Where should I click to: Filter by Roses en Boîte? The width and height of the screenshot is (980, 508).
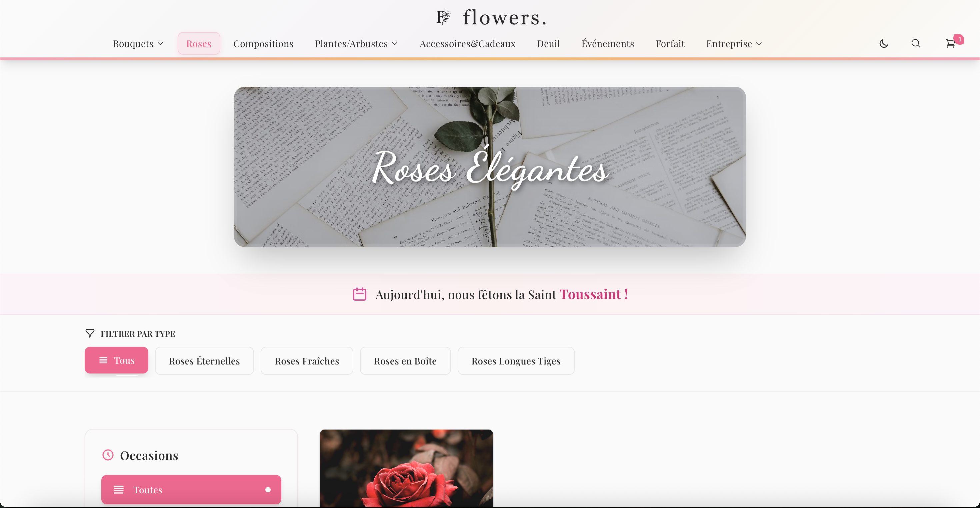(x=405, y=361)
